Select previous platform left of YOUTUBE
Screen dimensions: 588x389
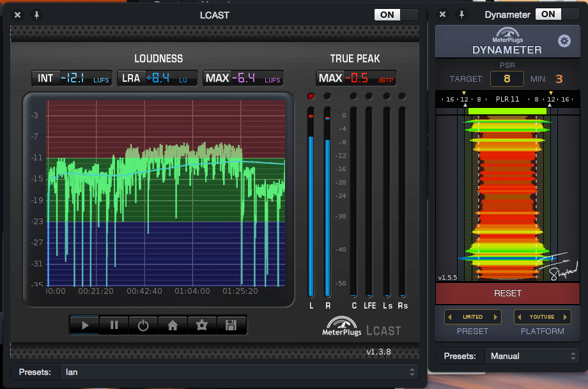(520, 317)
